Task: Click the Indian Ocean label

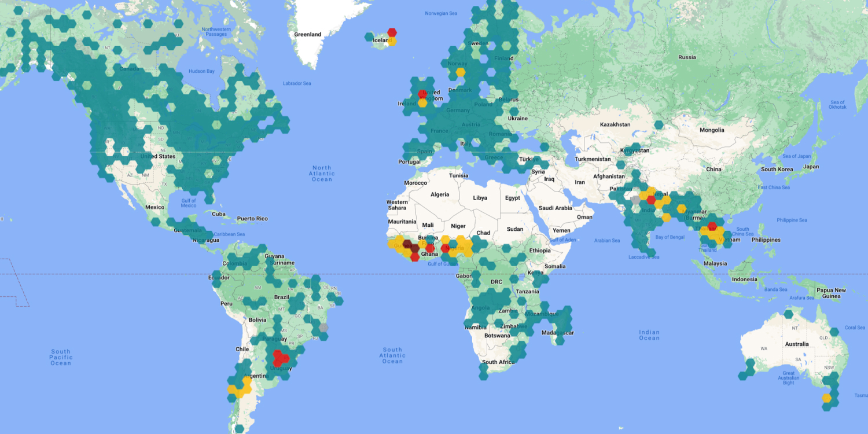Action: coord(649,335)
